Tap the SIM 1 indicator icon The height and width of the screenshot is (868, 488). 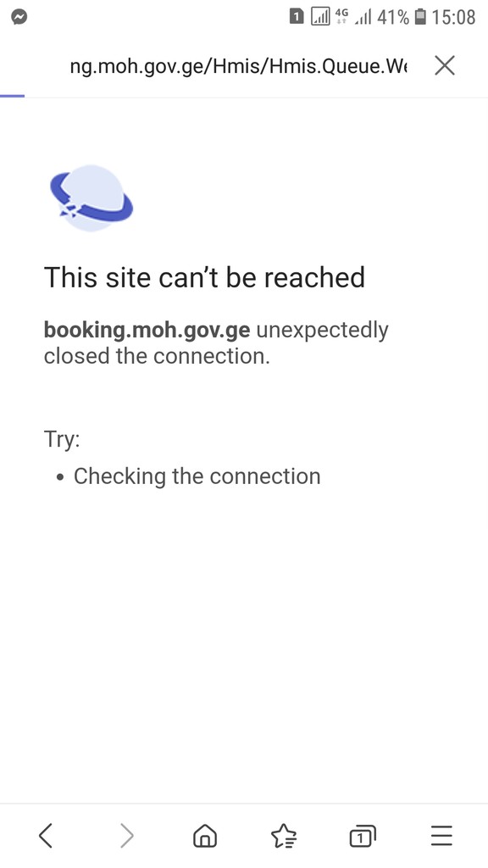click(297, 17)
